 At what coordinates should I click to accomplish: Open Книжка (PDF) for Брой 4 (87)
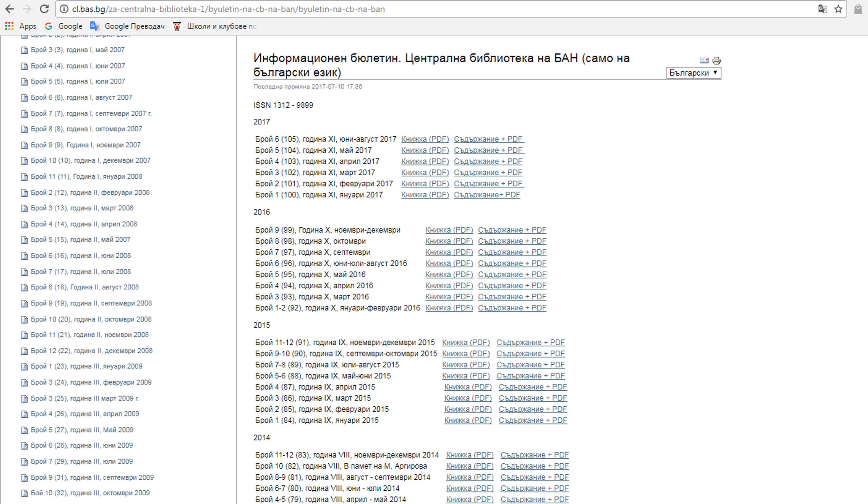point(468,387)
